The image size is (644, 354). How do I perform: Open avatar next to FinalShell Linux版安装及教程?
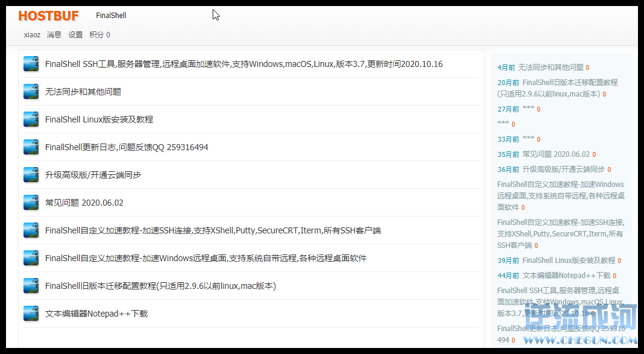click(31, 119)
